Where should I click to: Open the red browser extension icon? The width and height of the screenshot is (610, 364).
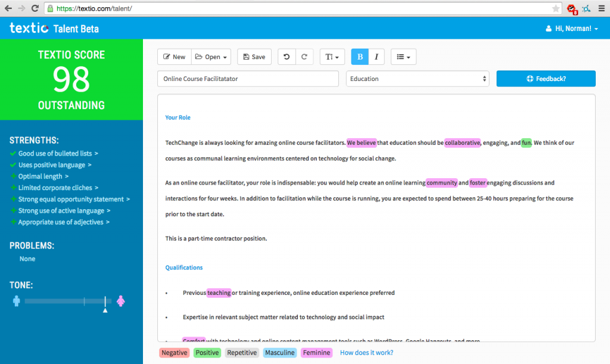[571, 8]
